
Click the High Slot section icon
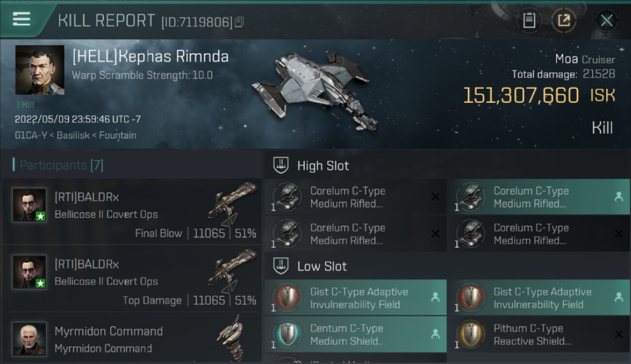(x=281, y=165)
